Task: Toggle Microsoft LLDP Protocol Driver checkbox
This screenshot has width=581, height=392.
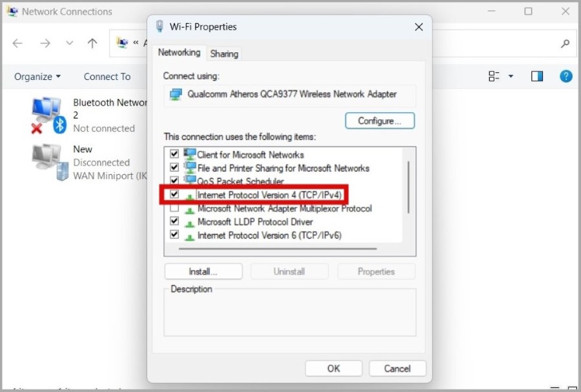Action: [x=174, y=221]
